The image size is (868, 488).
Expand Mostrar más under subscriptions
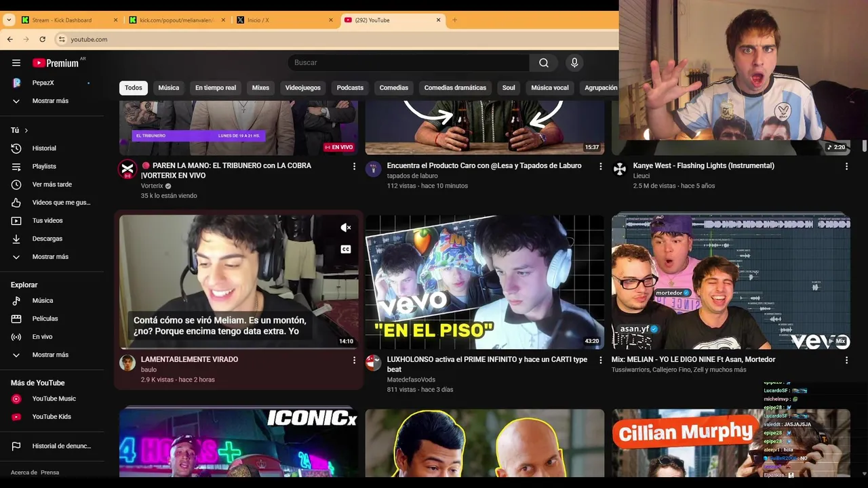pyautogui.click(x=52, y=101)
